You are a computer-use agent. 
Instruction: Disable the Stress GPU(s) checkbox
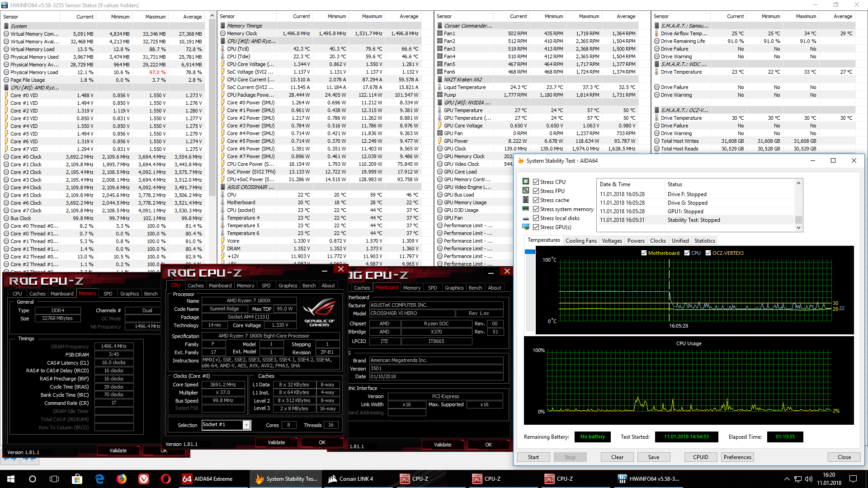tap(536, 227)
